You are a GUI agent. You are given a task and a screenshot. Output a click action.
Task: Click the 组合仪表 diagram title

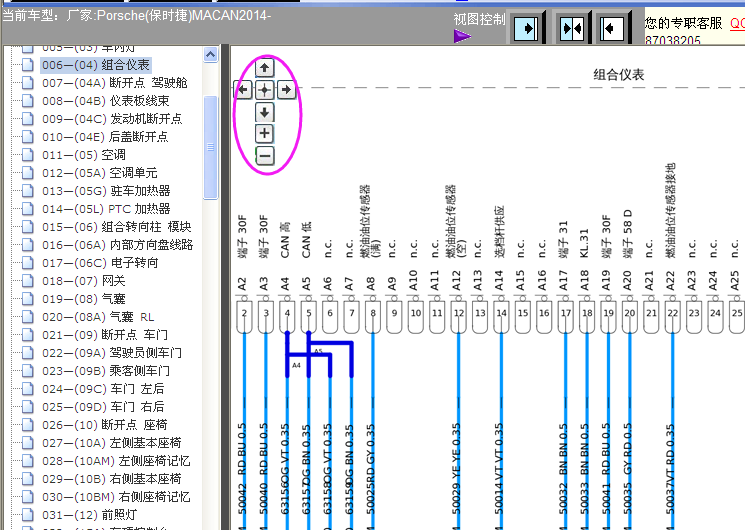[x=619, y=75]
